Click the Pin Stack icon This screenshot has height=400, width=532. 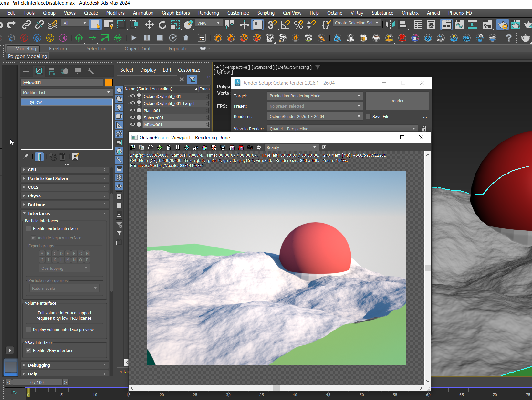tap(26, 157)
